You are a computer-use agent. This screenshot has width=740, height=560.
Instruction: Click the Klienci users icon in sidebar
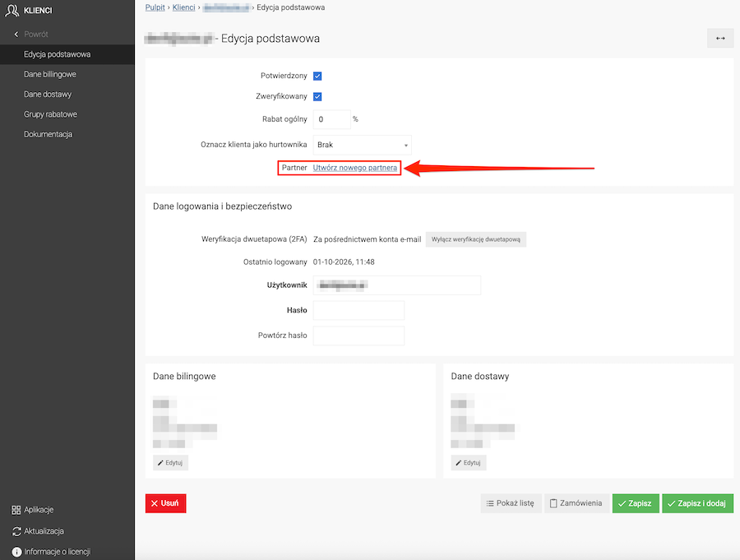pyautogui.click(x=12, y=11)
